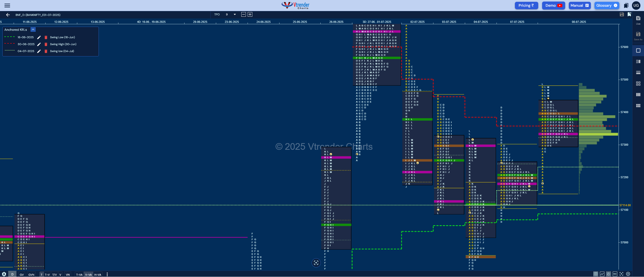This screenshot has height=277, width=644.
Task: Collapse the Anchored KRLs panel
Action: [33, 30]
